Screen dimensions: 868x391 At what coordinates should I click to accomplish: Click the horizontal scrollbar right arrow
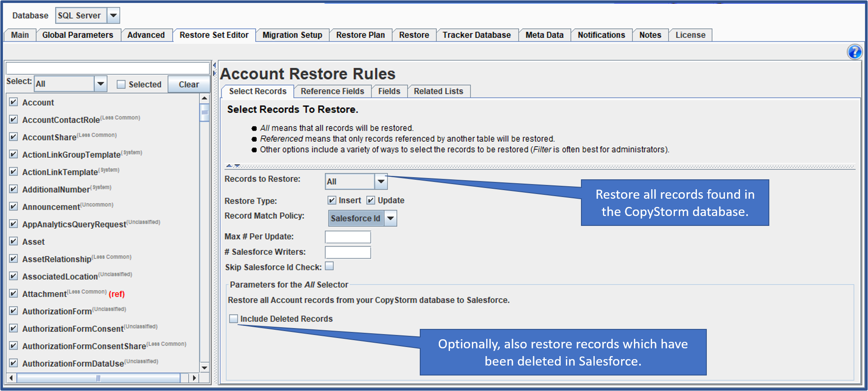coord(194,378)
